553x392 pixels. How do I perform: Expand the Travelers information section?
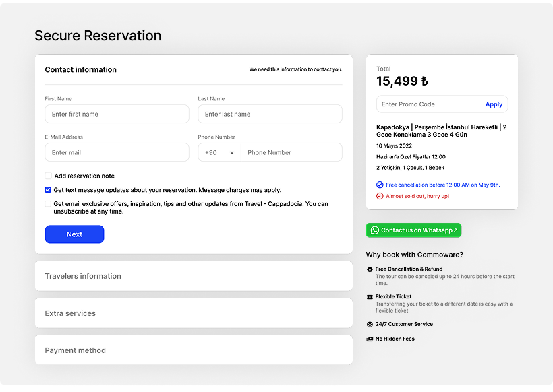click(x=194, y=276)
